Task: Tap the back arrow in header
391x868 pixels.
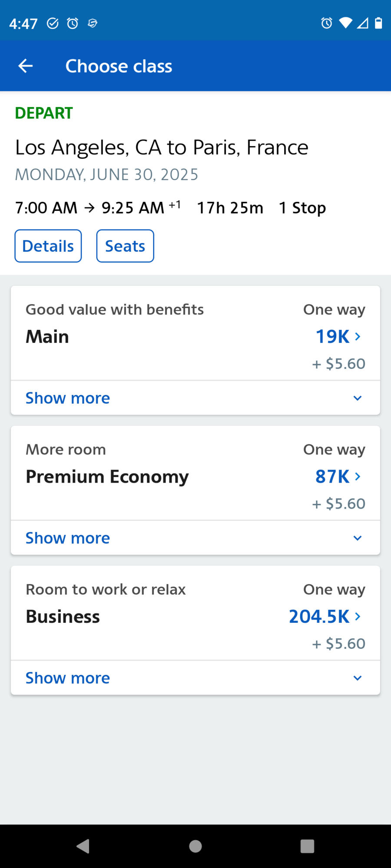Action: point(26,66)
